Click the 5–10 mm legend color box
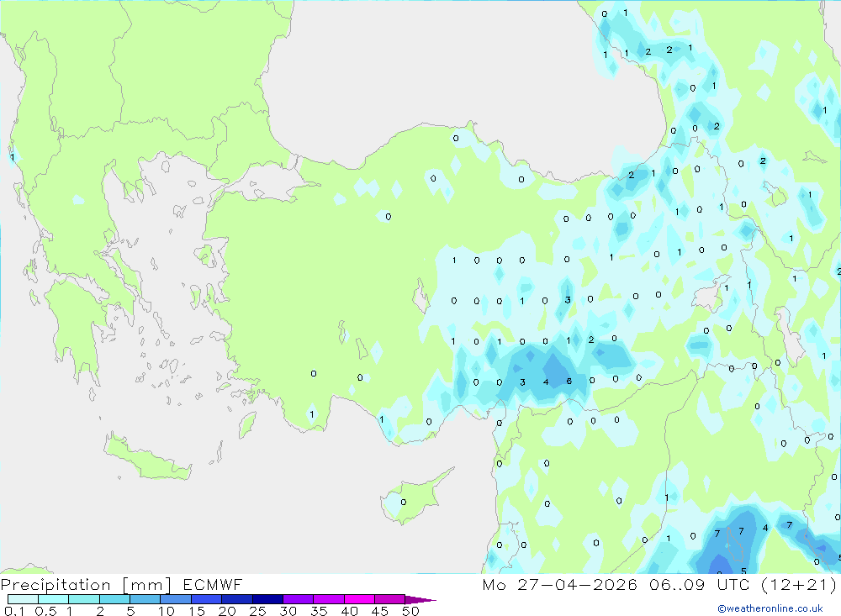Screen dimensions: 841x616 tap(145, 599)
